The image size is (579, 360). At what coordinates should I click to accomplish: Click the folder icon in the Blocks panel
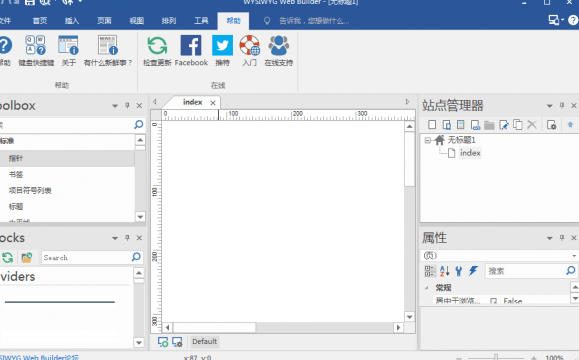coord(27,257)
